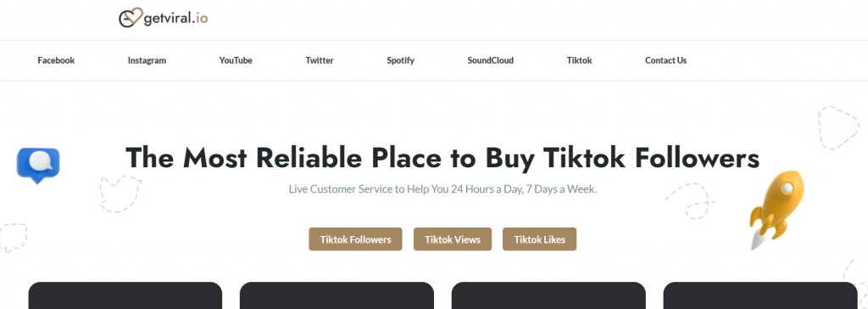Click the yellow rocket illustration
Image resolution: width=868 pixels, height=309 pixels.
(x=776, y=210)
